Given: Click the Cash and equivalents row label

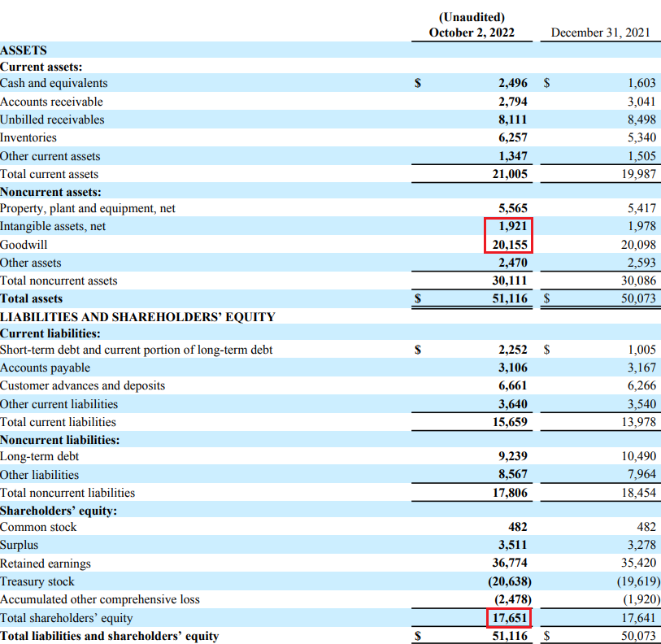Looking at the screenshot, I should click(54, 83).
